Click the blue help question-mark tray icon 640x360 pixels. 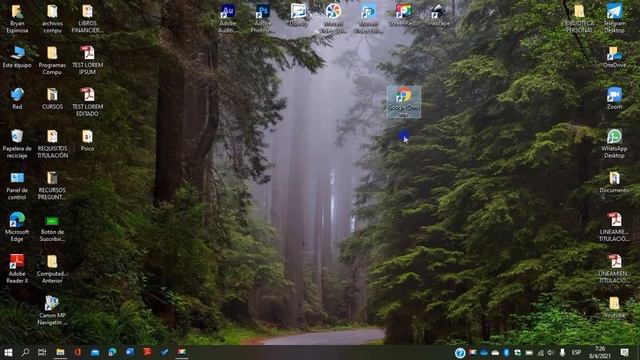click(460, 353)
